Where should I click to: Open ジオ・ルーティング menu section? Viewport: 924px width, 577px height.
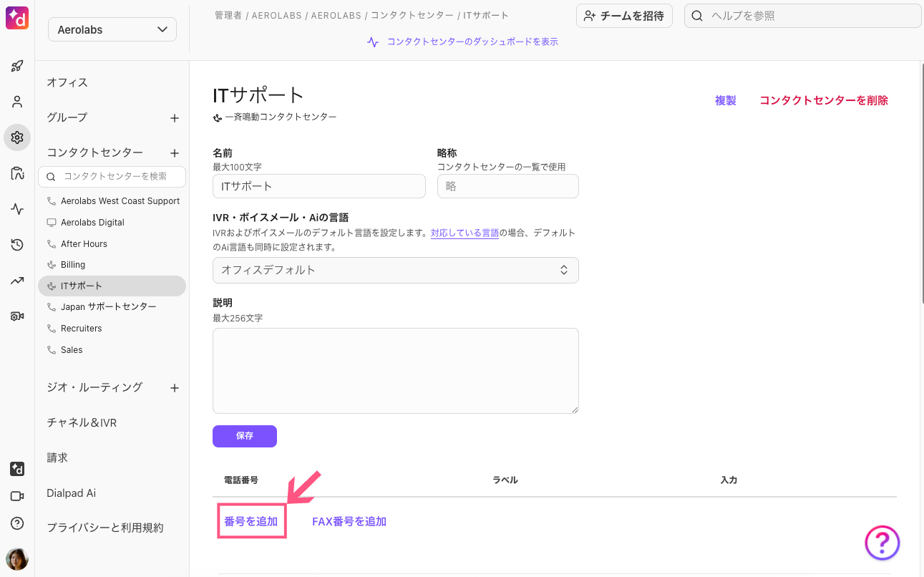pos(94,387)
